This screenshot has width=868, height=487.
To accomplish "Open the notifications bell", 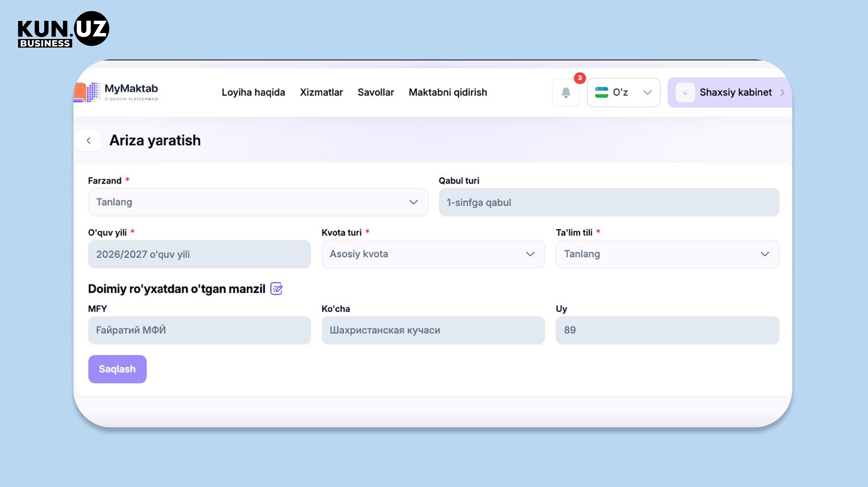I will pyautogui.click(x=566, y=92).
